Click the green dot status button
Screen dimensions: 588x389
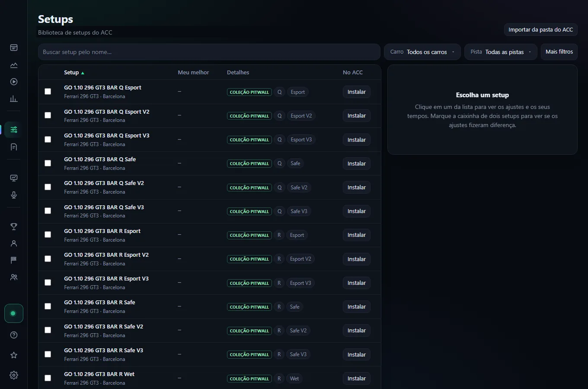coord(13,313)
